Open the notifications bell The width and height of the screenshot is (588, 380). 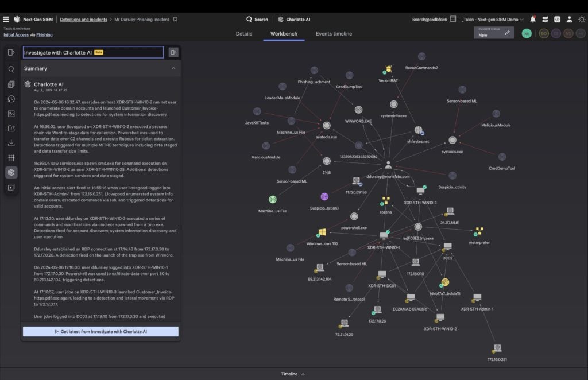point(533,19)
